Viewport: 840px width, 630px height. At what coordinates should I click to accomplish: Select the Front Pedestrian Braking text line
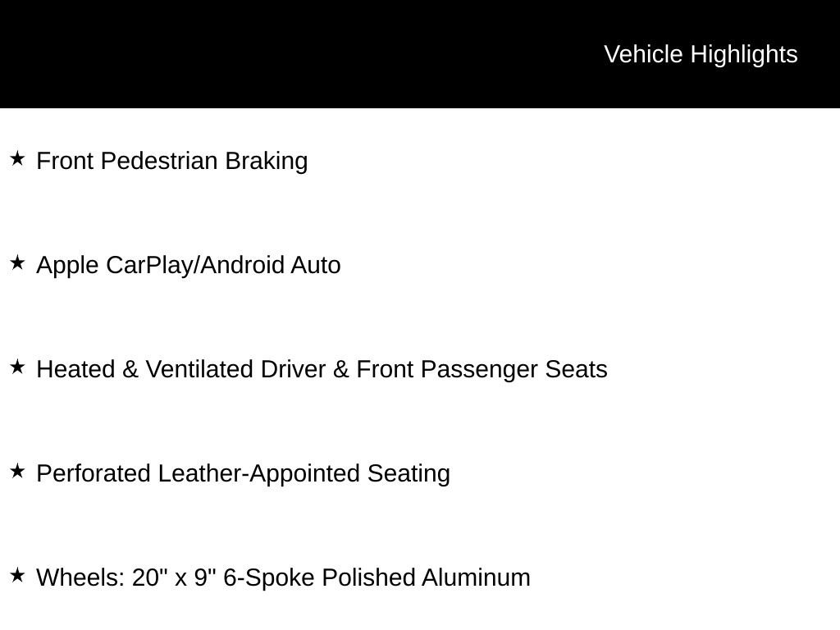click(x=172, y=161)
